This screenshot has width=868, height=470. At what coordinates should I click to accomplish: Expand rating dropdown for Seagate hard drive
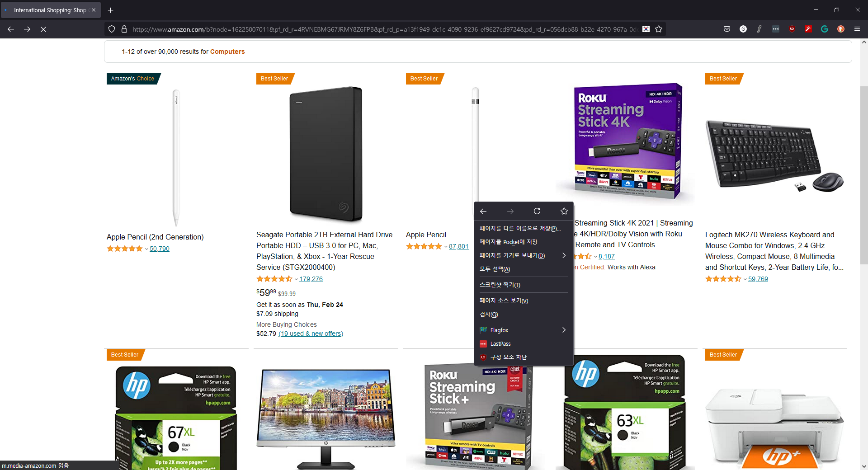point(296,279)
